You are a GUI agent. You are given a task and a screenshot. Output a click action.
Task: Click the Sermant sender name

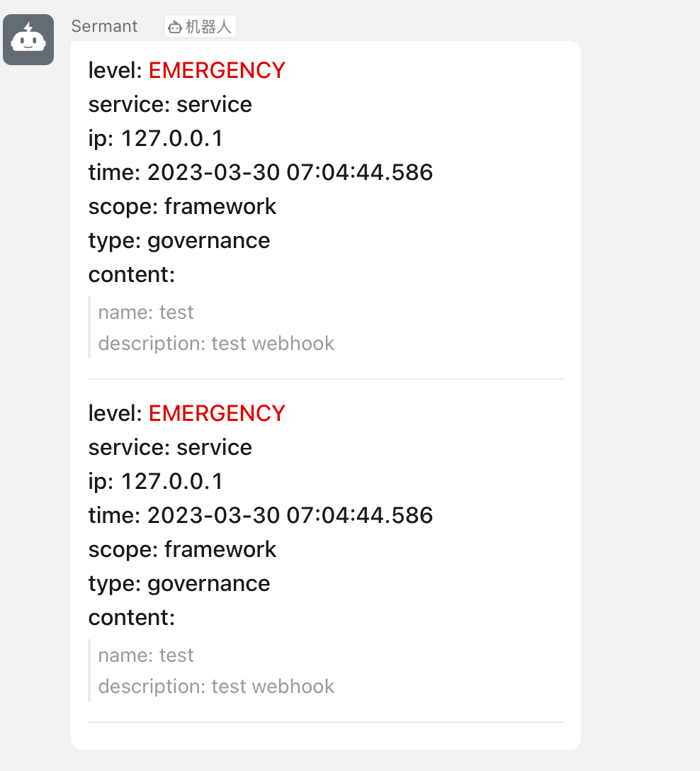point(104,26)
